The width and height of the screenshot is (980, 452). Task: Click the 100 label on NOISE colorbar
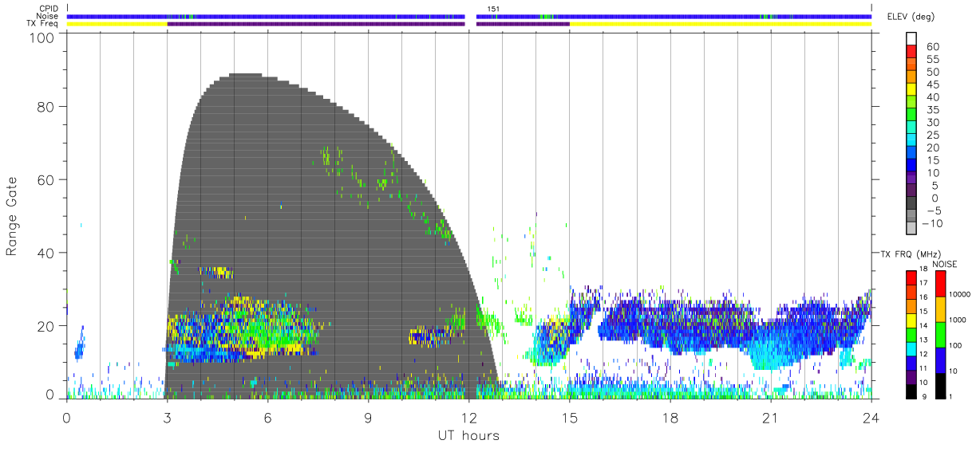coord(956,345)
